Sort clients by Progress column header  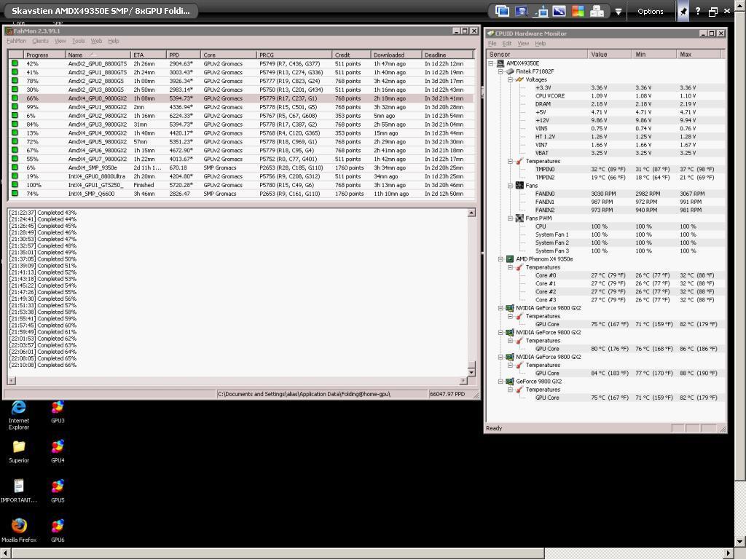point(44,55)
